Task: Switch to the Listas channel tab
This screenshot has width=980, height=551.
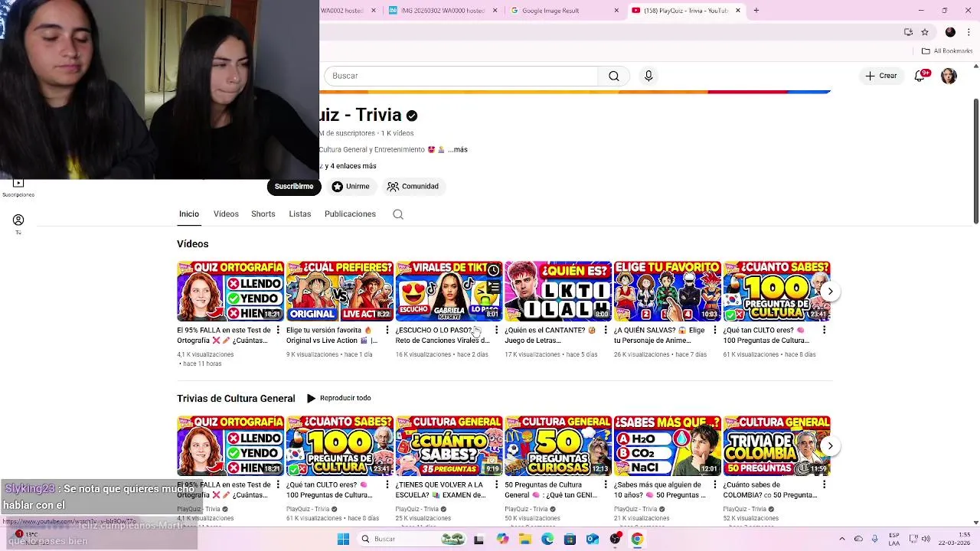Action: pos(299,214)
